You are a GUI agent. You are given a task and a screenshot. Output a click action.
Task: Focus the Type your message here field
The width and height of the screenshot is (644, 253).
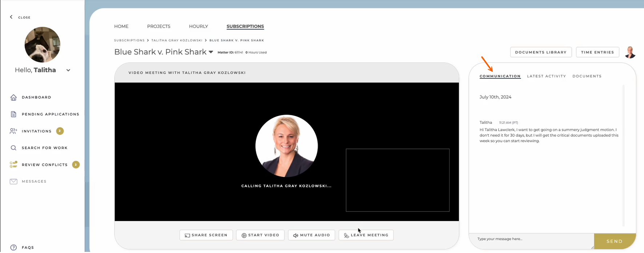click(x=531, y=241)
